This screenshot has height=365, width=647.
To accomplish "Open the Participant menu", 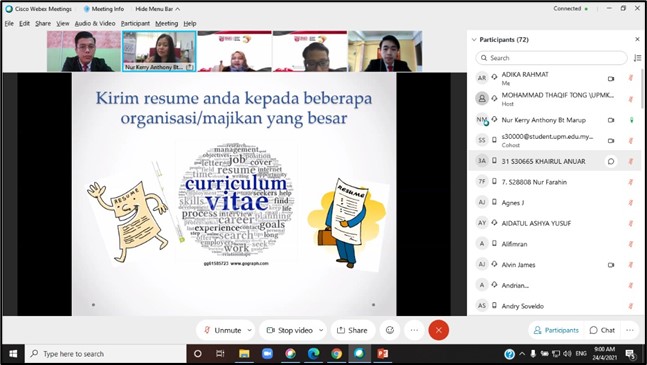I will click(x=135, y=24).
